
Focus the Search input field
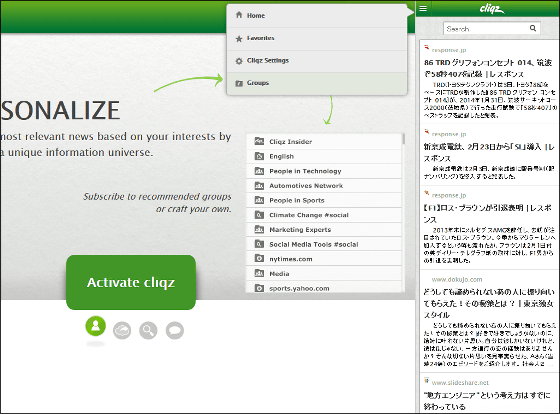point(491,29)
